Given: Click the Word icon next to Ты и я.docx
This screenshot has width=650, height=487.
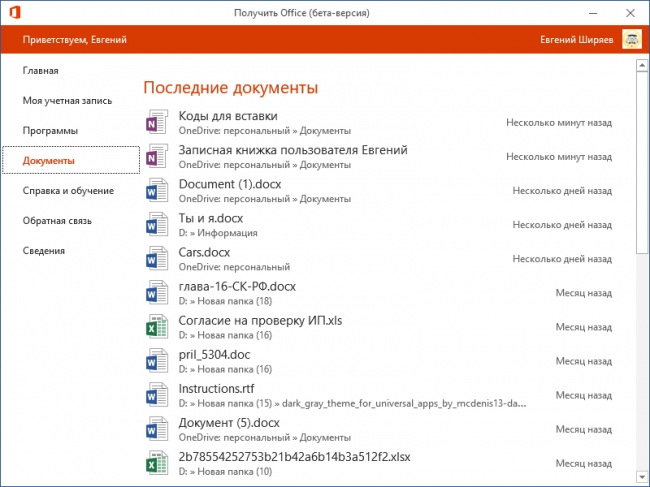Looking at the screenshot, I should [157, 224].
